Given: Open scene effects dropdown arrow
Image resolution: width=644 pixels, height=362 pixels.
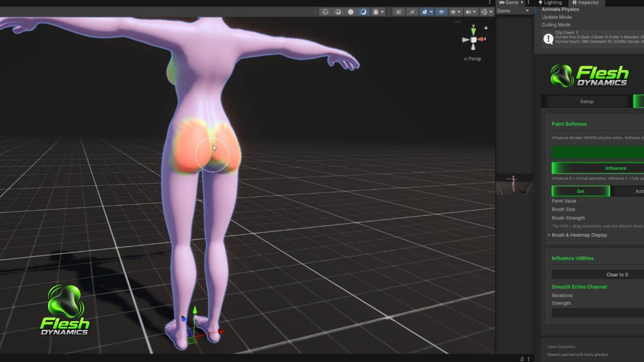Looking at the screenshot, I should point(431,11).
